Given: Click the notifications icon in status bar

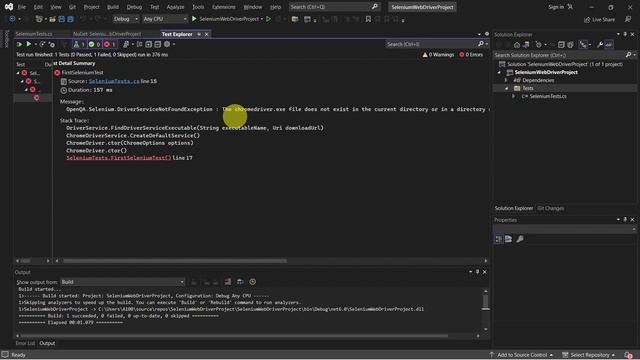Looking at the screenshot, I should (x=628, y=355).
